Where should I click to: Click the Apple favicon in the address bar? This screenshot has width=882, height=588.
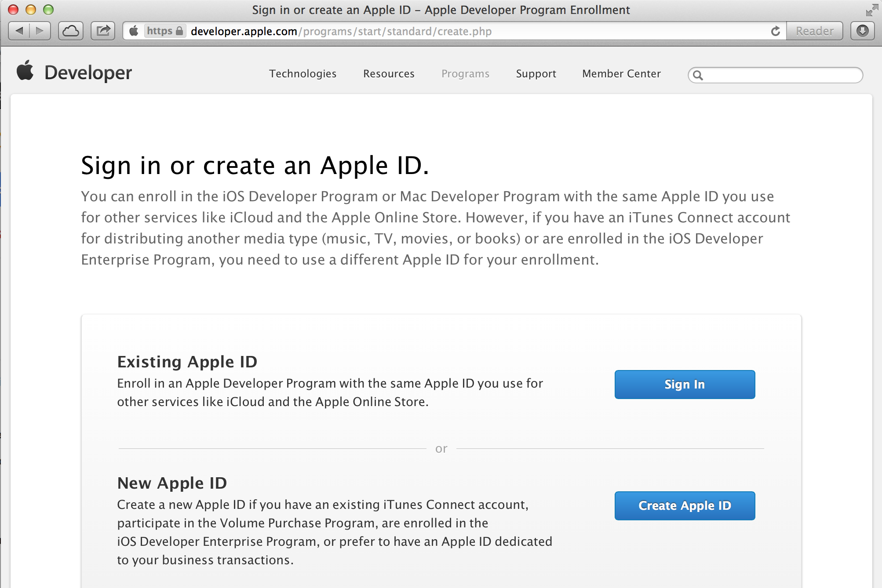coord(134,31)
